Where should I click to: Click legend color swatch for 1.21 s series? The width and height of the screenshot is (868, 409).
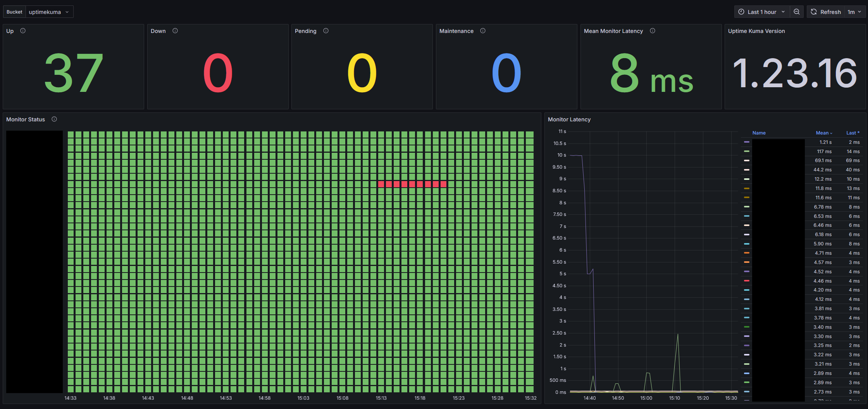click(x=747, y=142)
